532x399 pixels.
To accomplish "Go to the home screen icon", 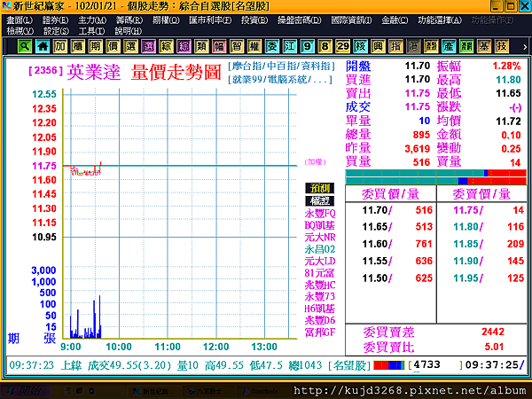I will (x=43, y=46).
